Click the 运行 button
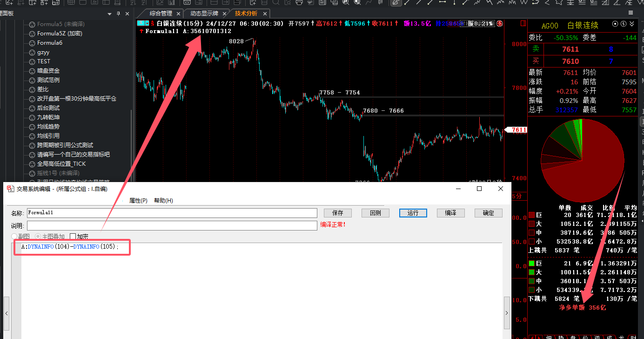 tap(413, 213)
